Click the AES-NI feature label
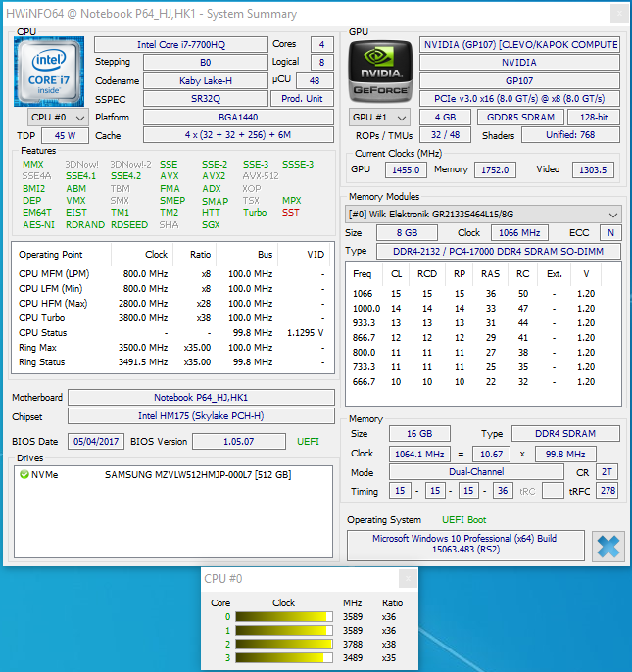The width and height of the screenshot is (632, 672). tap(38, 225)
